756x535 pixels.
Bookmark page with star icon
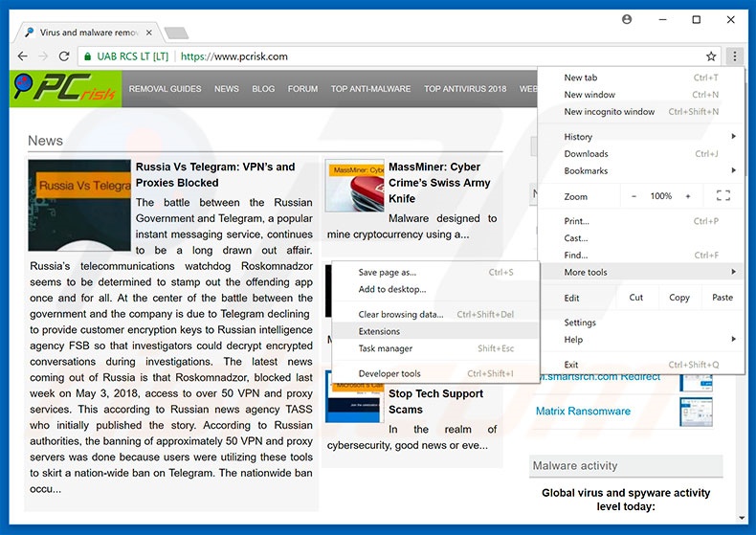pos(711,56)
